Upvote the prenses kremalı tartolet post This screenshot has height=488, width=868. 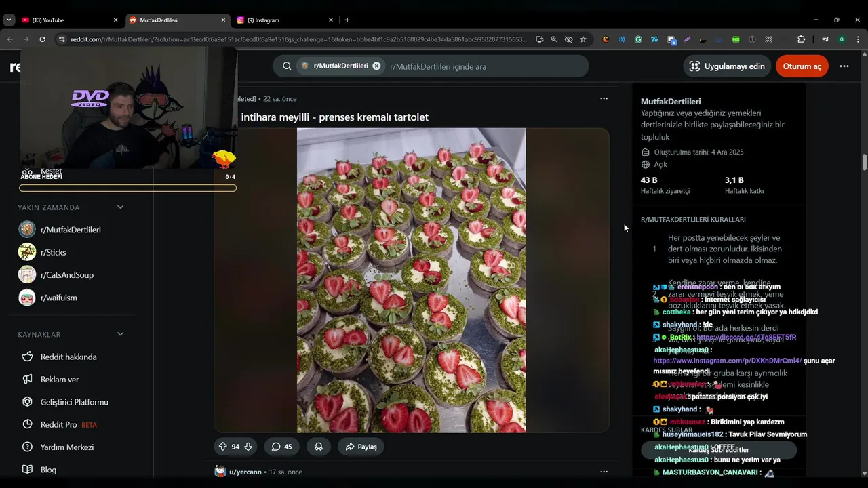[x=222, y=447]
